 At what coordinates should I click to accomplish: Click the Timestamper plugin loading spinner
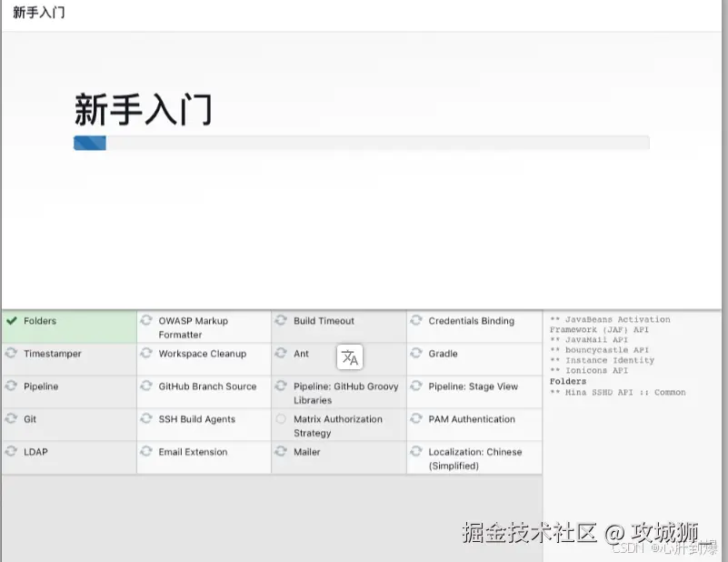click(x=9, y=353)
